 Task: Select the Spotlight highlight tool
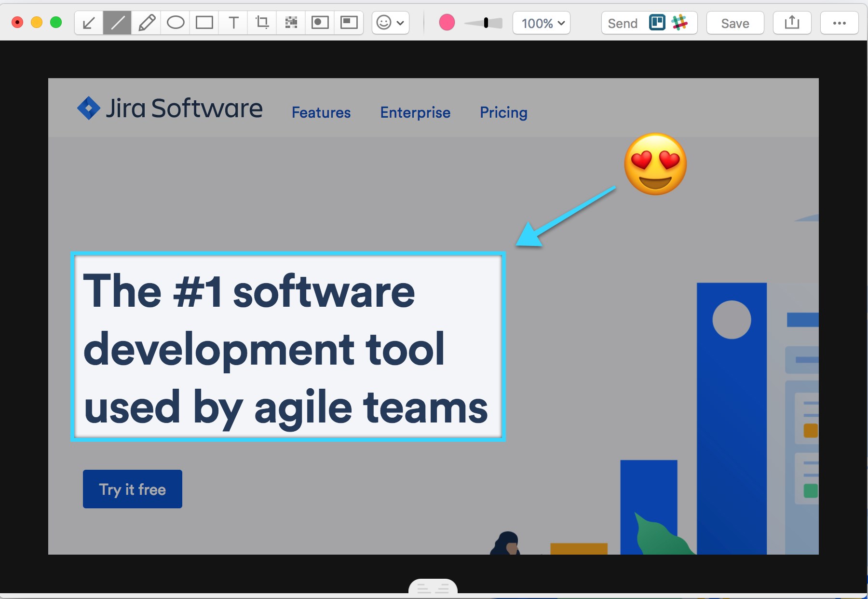click(320, 23)
